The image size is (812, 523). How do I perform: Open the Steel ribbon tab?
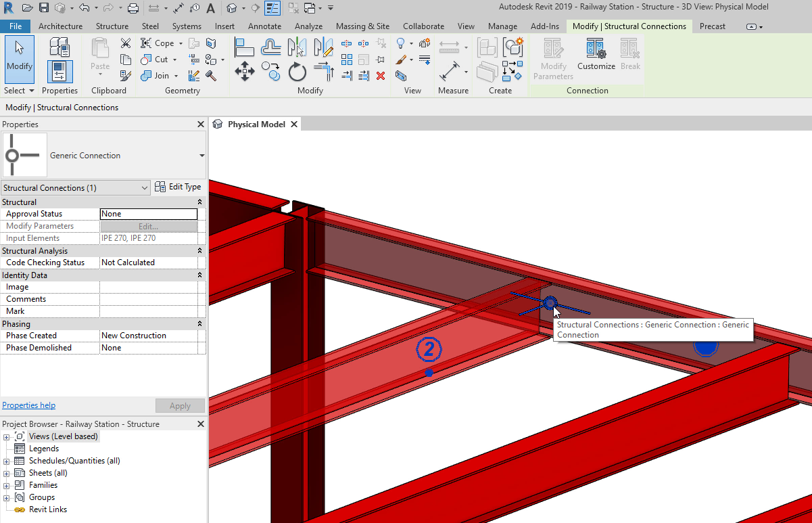click(150, 26)
